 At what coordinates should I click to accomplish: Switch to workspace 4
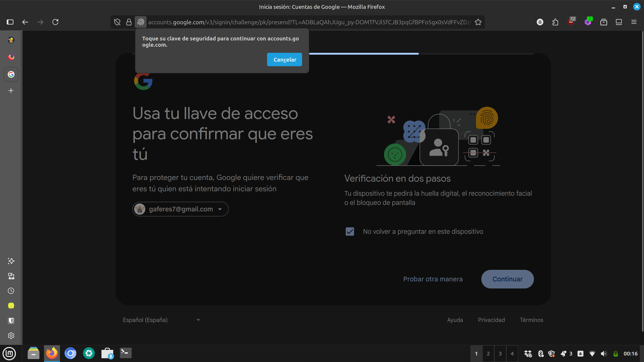(x=512, y=353)
